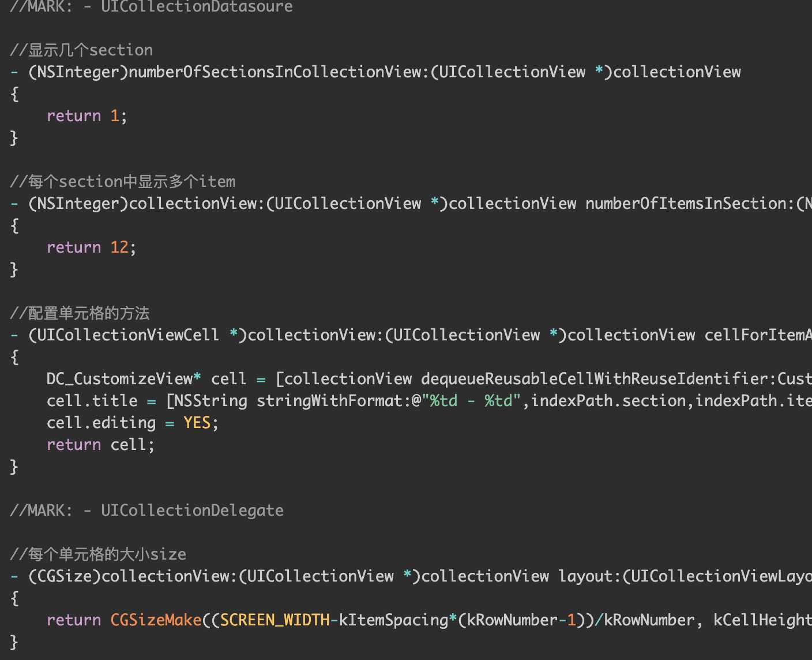Viewport: 812px width, 660px height.
Task: Click the UICollectionViewCell return type
Action: tap(128, 335)
